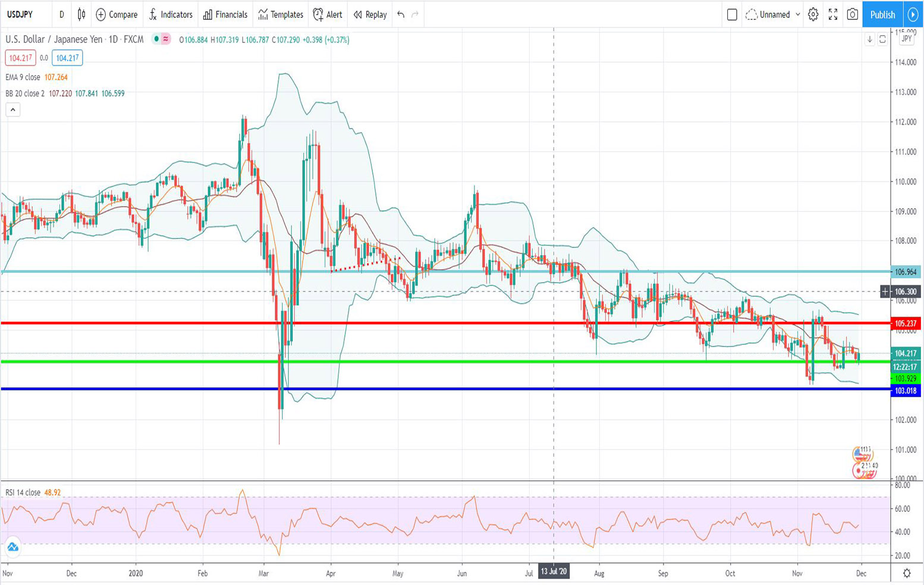
Task: Click the undo arrow
Action: pos(401,14)
